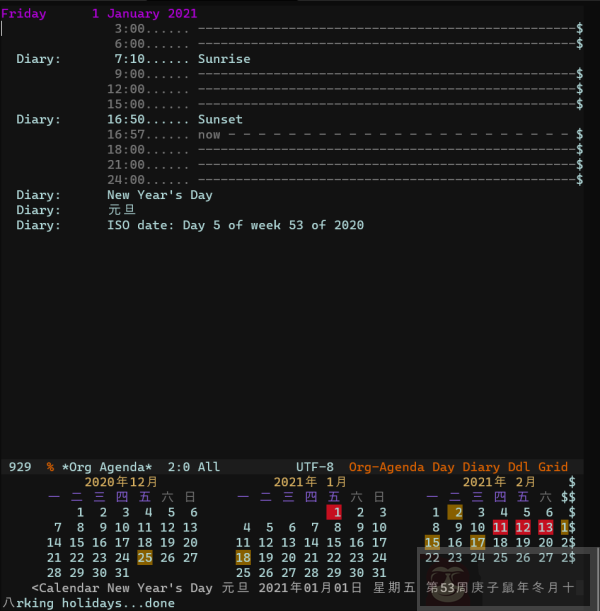Image resolution: width=600 pixels, height=611 pixels.
Task: Click the Friday 1 January 2021 date header
Action: 99,14
